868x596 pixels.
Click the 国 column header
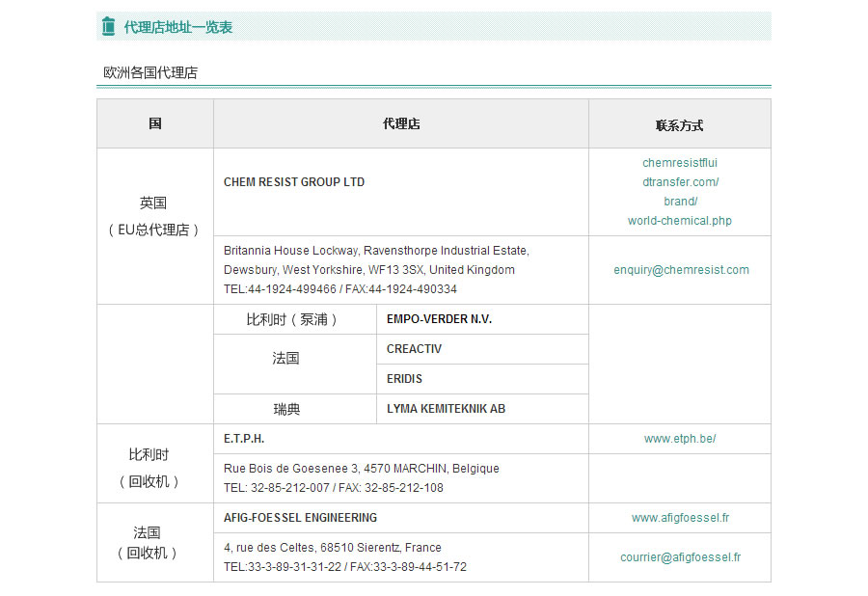155,123
